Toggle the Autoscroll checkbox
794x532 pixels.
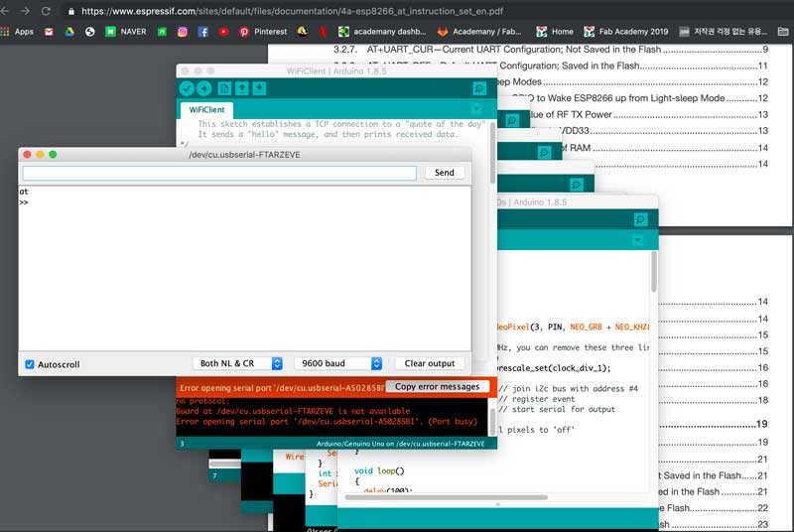point(30,364)
